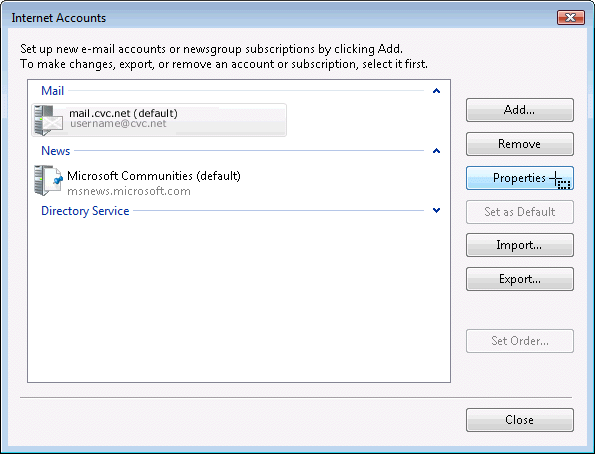Image resolution: width=595 pixels, height=454 pixels.
Task: Select the mail.cvc.net mail server icon
Action: (x=48, y=120)
